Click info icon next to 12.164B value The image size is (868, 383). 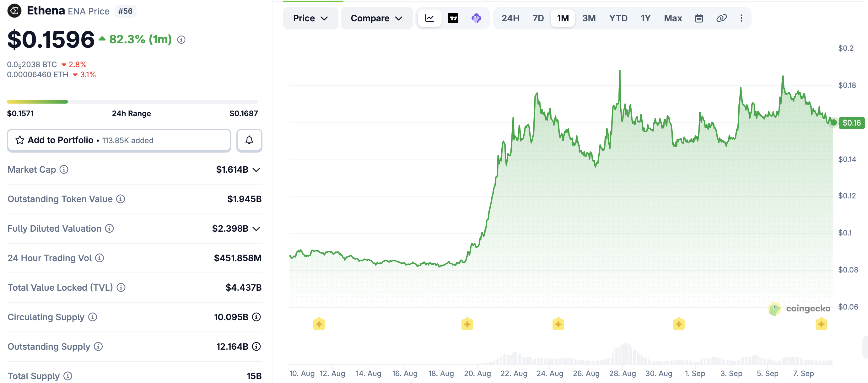pos(256,346)
